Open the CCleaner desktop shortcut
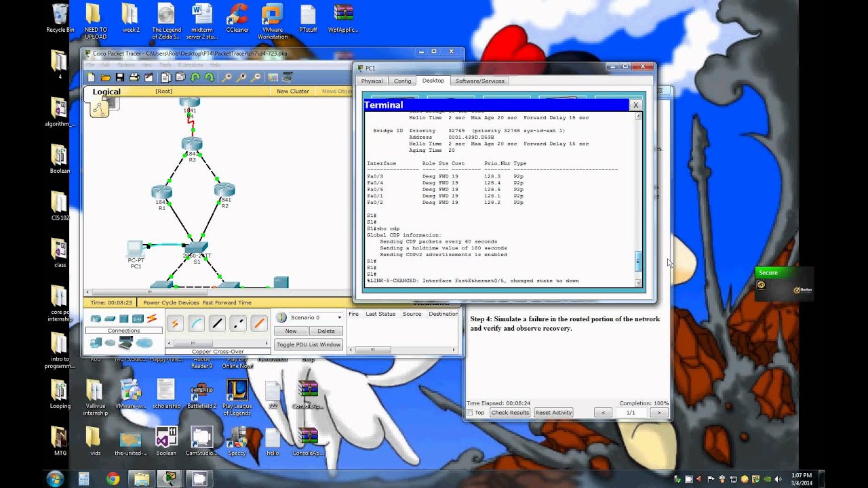The image size is (868, 488). pos(237,18)
